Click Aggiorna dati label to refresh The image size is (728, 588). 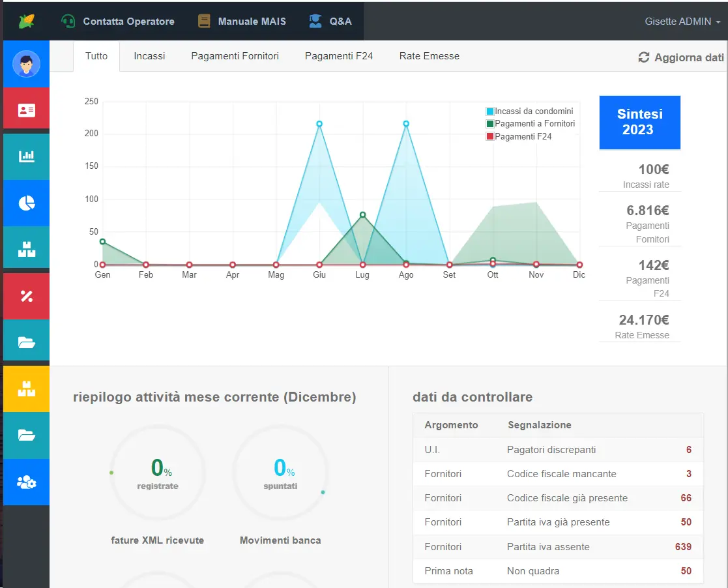[689, 57]
